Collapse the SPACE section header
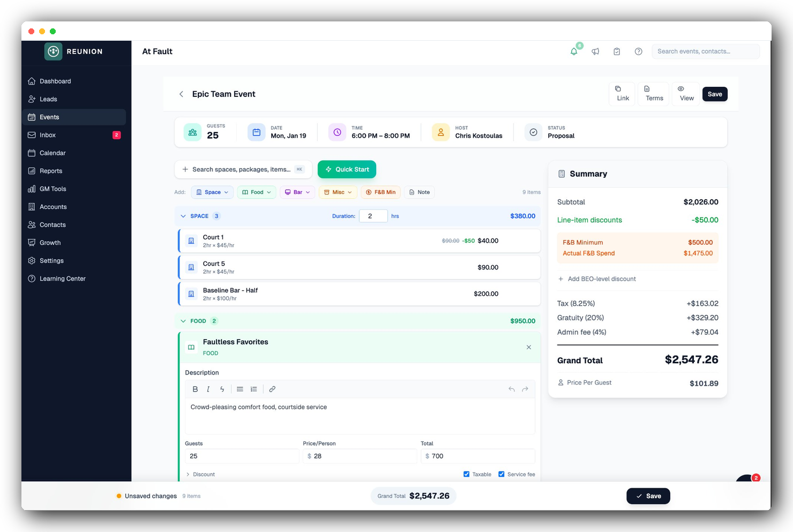 183,216
